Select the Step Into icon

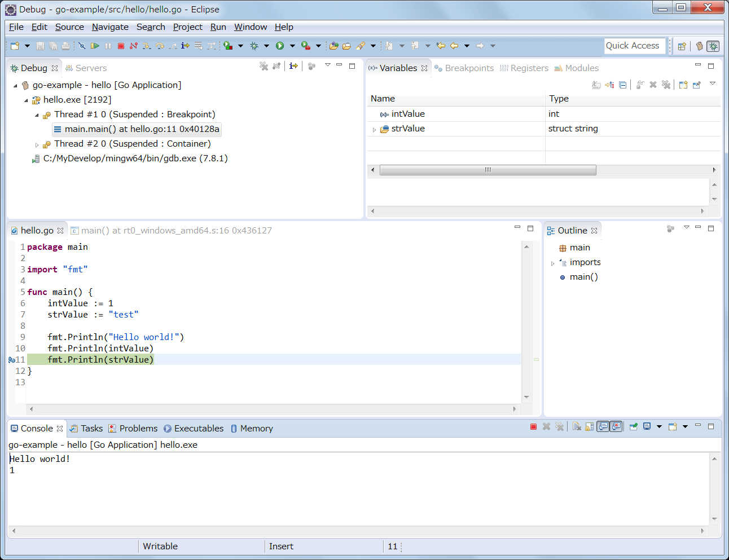coord(147,46)
